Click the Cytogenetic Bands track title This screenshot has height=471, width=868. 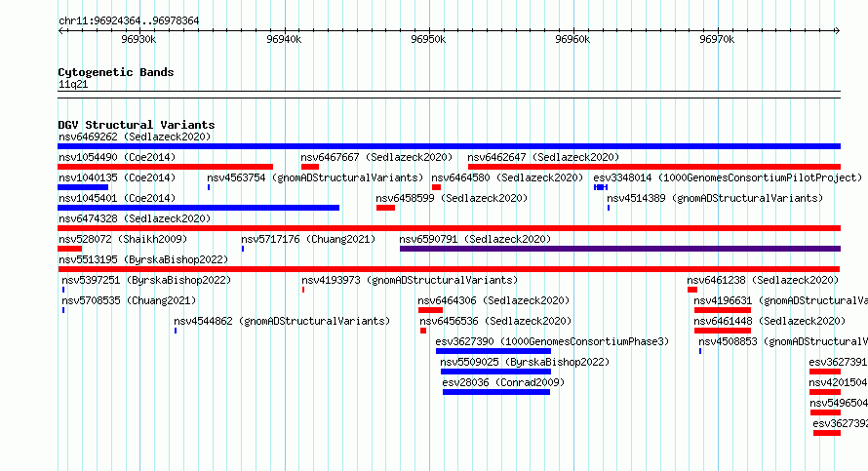(x=116, y=72)
